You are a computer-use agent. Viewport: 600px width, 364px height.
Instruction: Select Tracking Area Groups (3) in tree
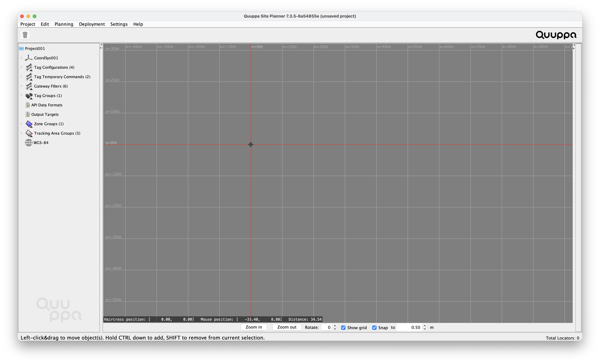pos(57,133)
